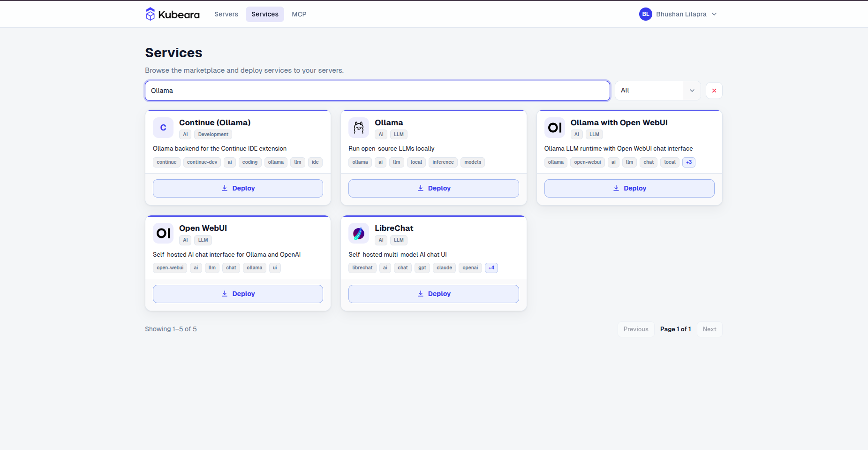The width and height of the screenshot is (868, 450).
Task: Click the openai tag
Action: pyautogui.click(x=470, y=268)
